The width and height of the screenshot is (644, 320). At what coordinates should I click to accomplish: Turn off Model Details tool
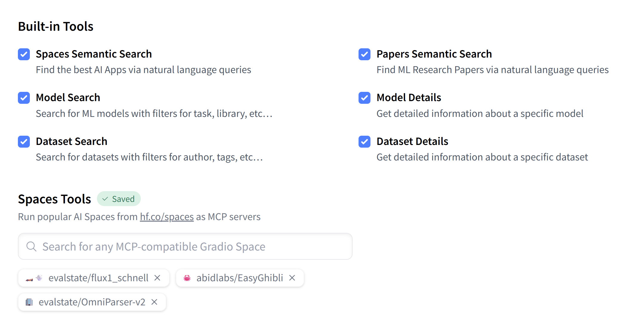364,98
